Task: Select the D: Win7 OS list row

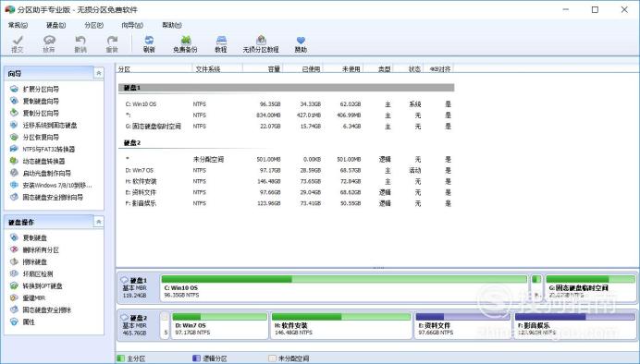Action: point(286,170)
